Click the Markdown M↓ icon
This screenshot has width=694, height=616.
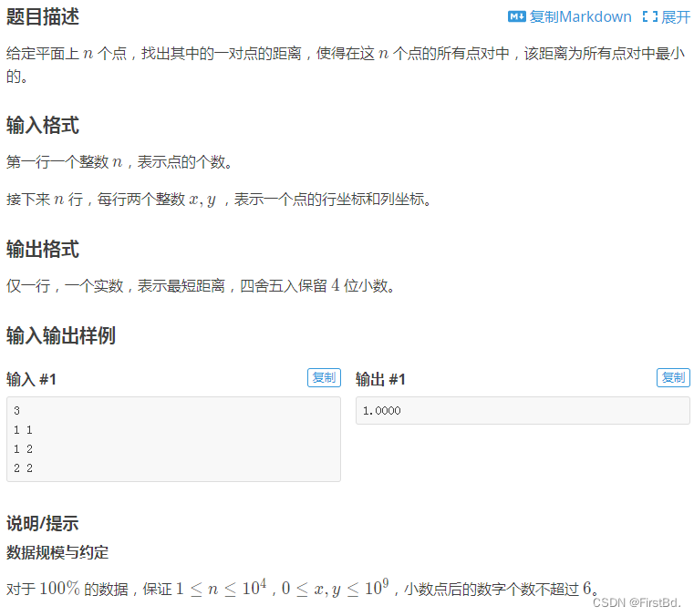click(516, 16)
